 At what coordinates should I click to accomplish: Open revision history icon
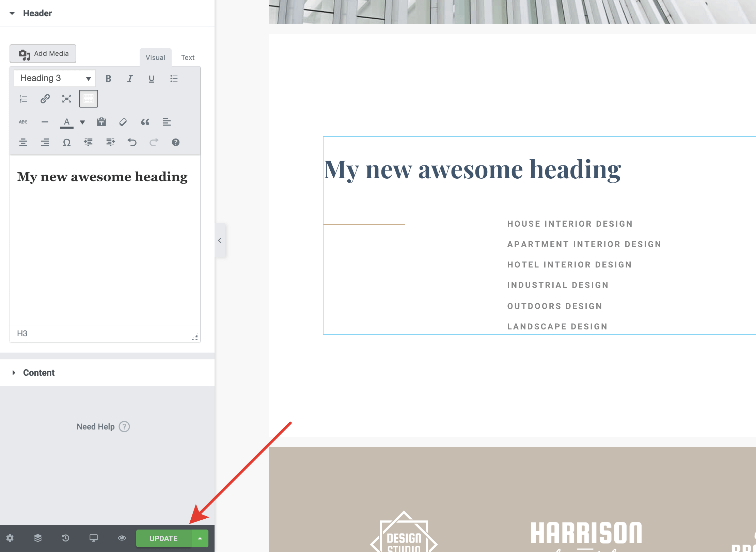(x=65, y=538)
